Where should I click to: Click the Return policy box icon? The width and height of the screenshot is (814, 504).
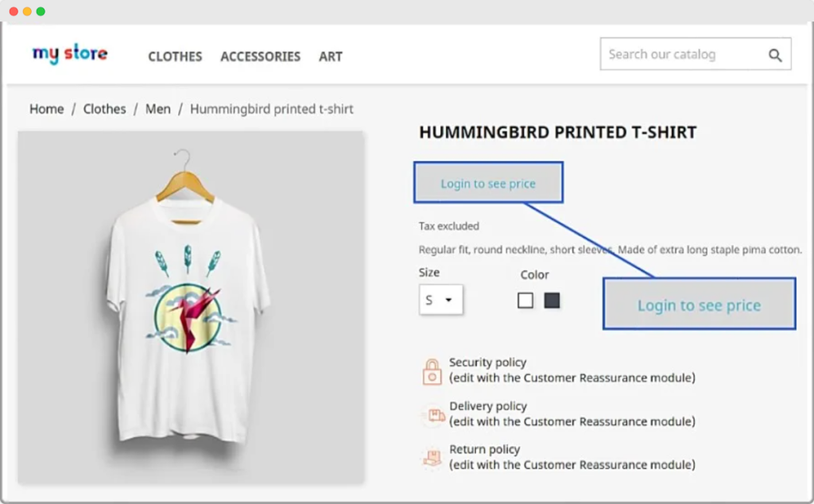point(432,458)
